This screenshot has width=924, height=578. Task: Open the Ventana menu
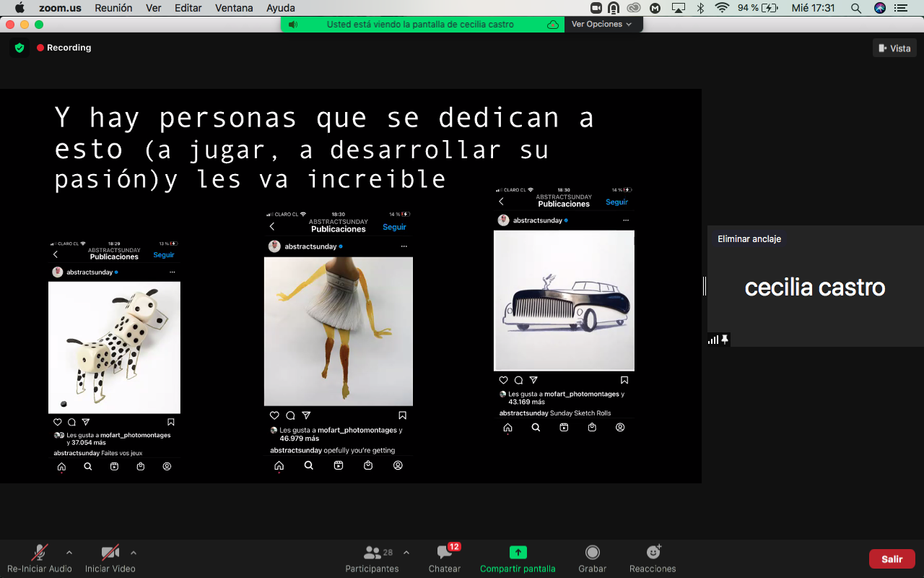(234, 8)
